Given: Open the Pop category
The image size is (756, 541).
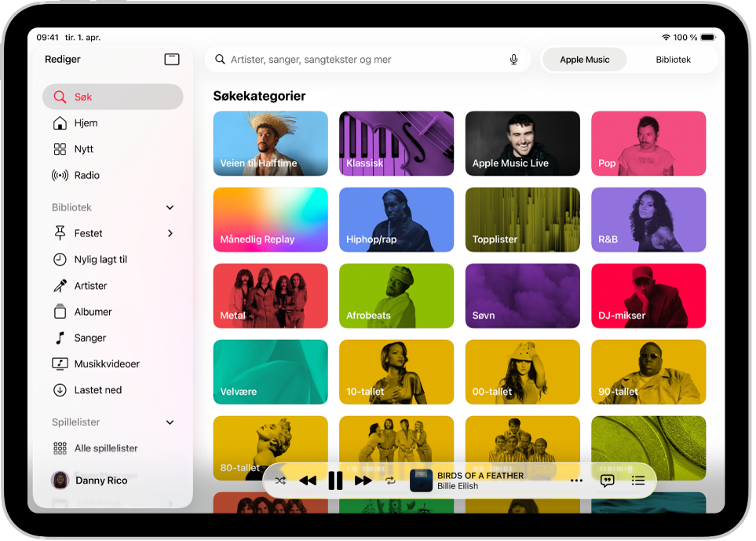Looking at the screenshot, I should 648,144.
